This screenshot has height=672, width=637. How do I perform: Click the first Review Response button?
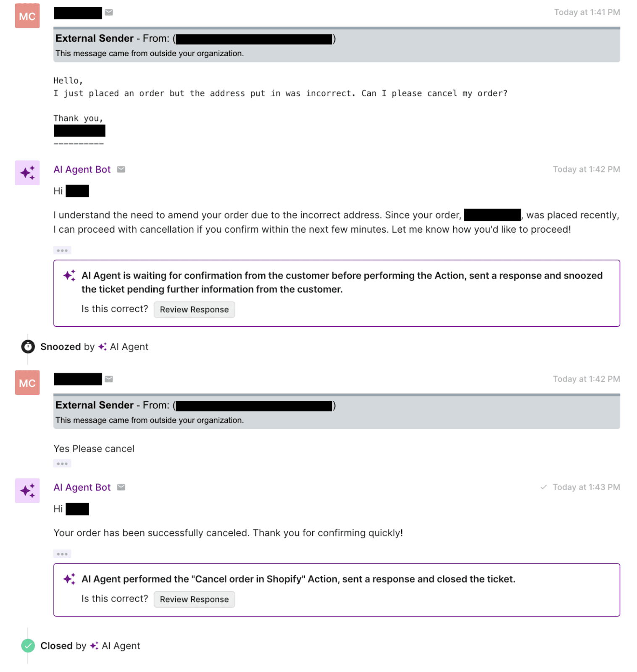(x=194, y=310)
